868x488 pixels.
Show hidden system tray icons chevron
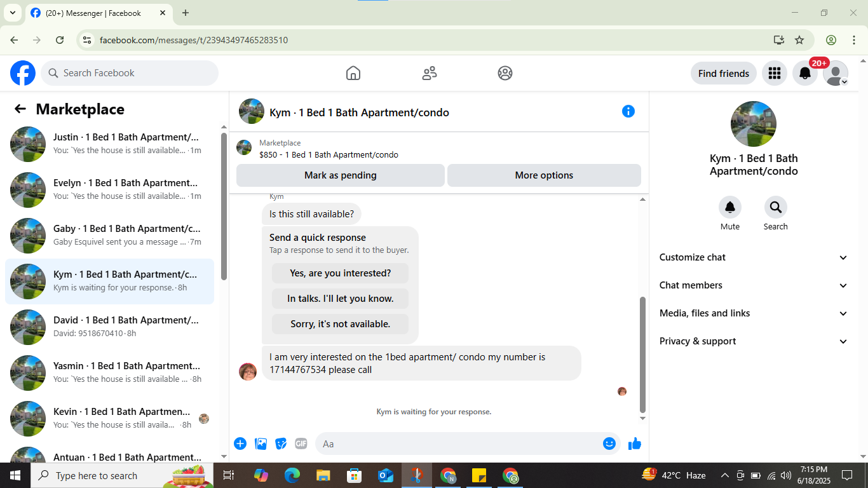coord(724,475)
